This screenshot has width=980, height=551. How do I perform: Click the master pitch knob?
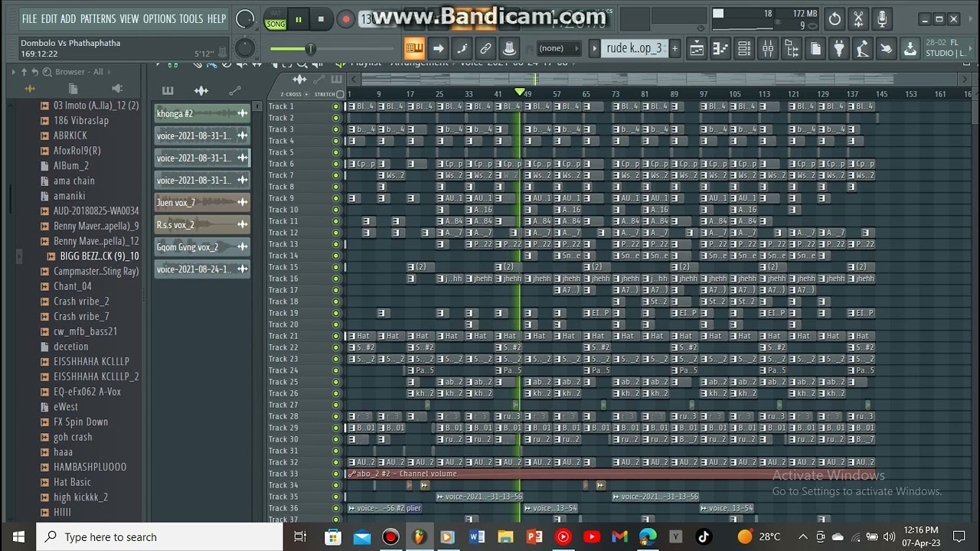245,48
